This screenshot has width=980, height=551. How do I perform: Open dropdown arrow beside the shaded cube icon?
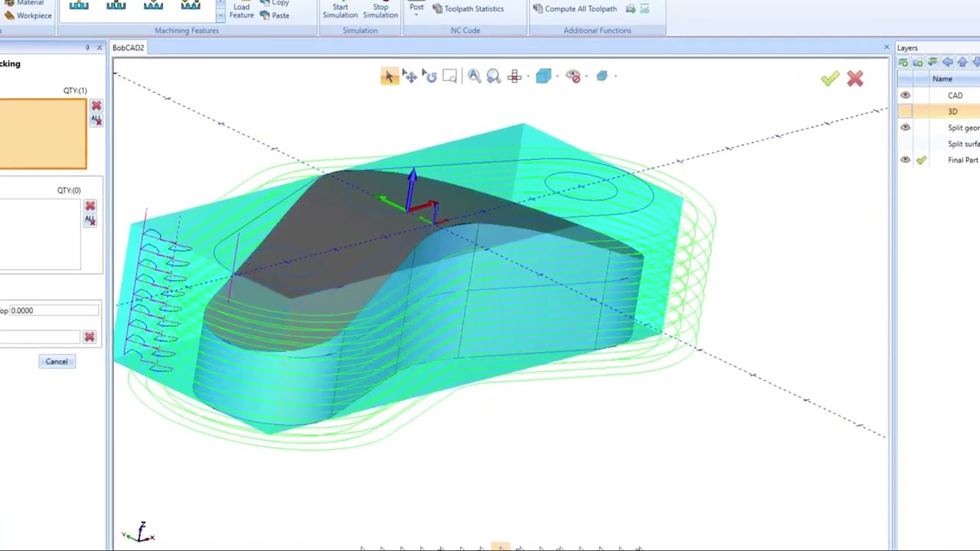click(x=557, y=76)
